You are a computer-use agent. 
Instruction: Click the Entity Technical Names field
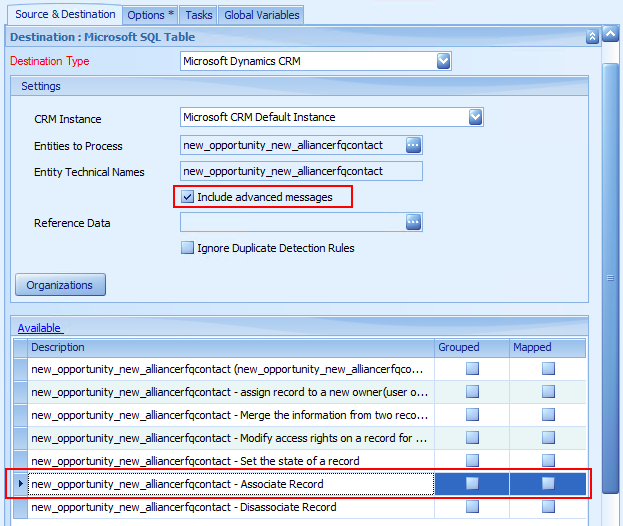[x=301, y=171]
